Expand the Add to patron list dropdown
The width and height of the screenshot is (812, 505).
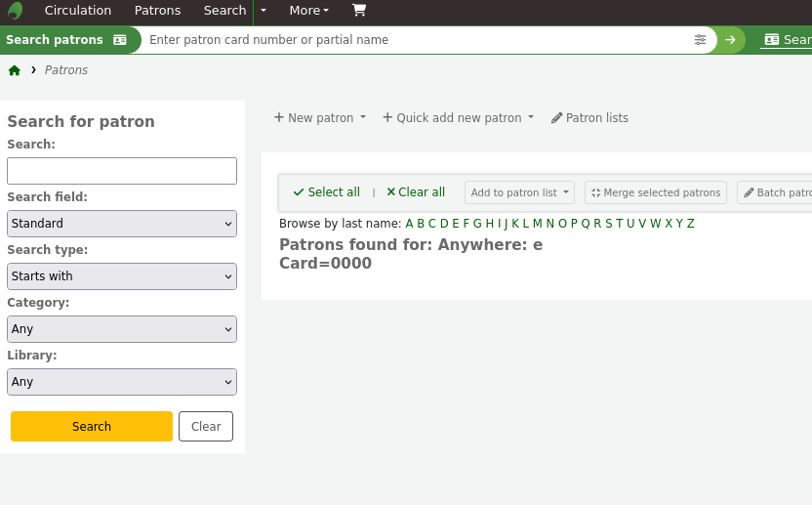point(519,192)
